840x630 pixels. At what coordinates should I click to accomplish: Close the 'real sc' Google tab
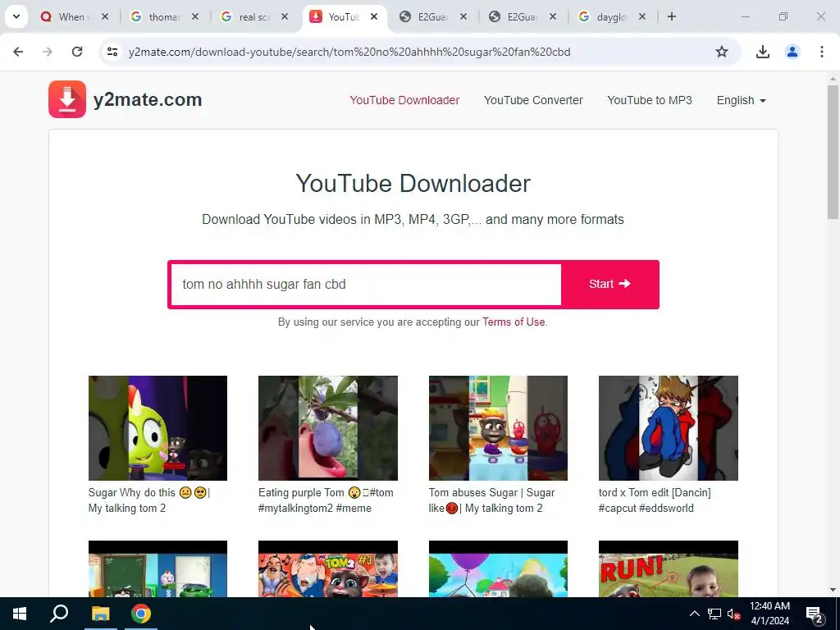click(x=285, y=16)
